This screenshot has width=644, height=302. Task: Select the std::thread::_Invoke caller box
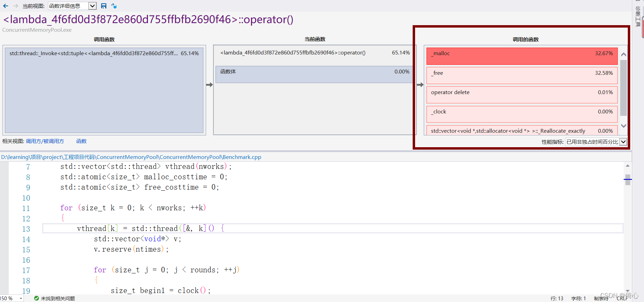(x=104, y=90)
